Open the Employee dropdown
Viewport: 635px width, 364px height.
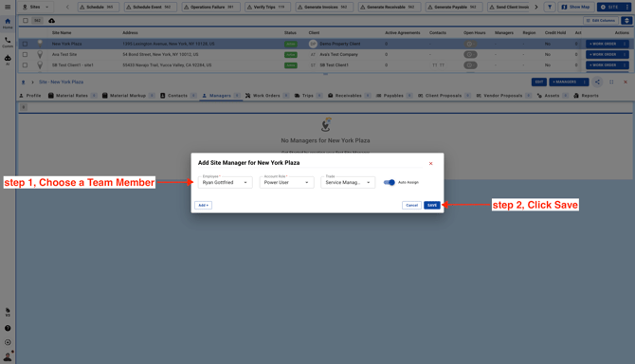tap(226, 182)
